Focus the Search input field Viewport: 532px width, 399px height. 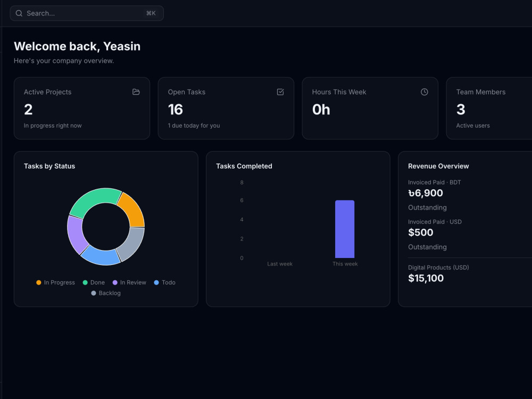87,13
